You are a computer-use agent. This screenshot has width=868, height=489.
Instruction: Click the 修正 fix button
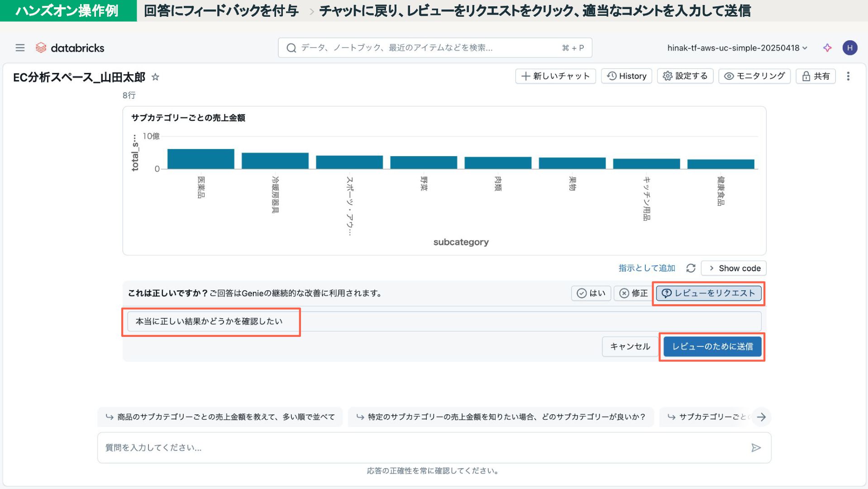tap(634, 293)
